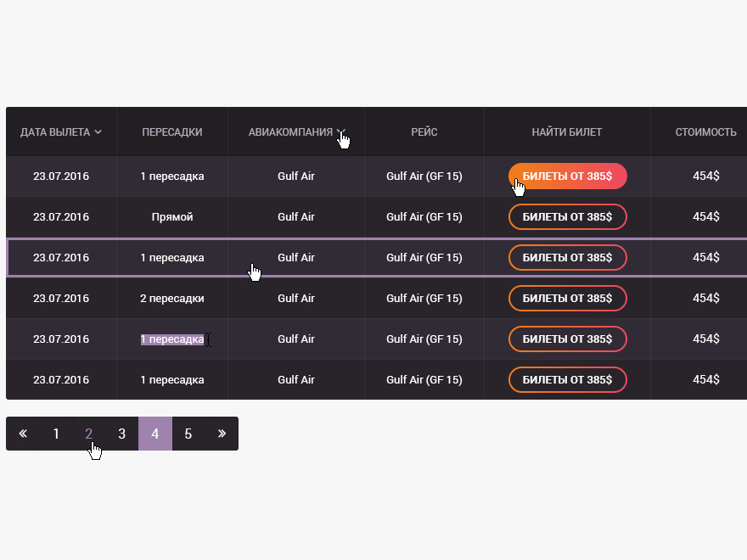The width and height of the screenshot is (747, 560).
Task: Click the Рейс column header
Action: point(424,132)
